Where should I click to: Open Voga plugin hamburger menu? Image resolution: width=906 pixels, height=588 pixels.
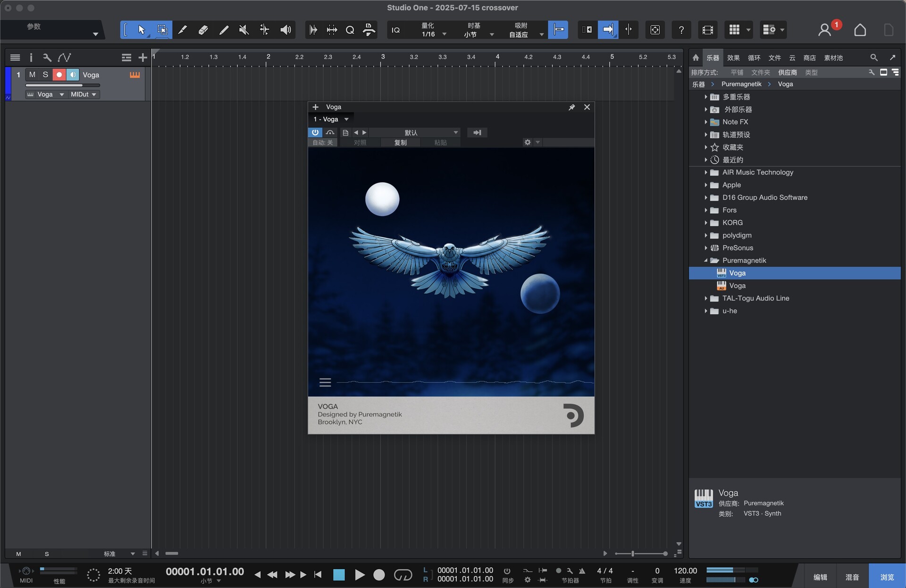pyautogui.click(x=325, y=382)
